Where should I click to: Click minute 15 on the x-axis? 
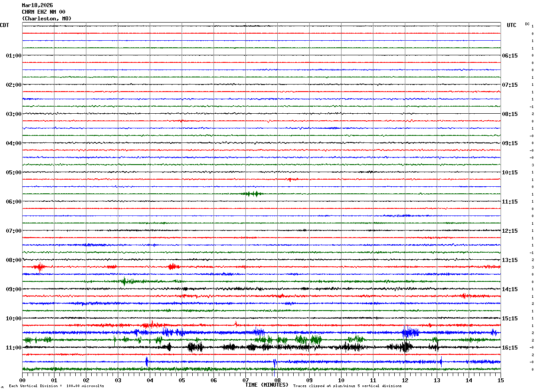point(501,380)
